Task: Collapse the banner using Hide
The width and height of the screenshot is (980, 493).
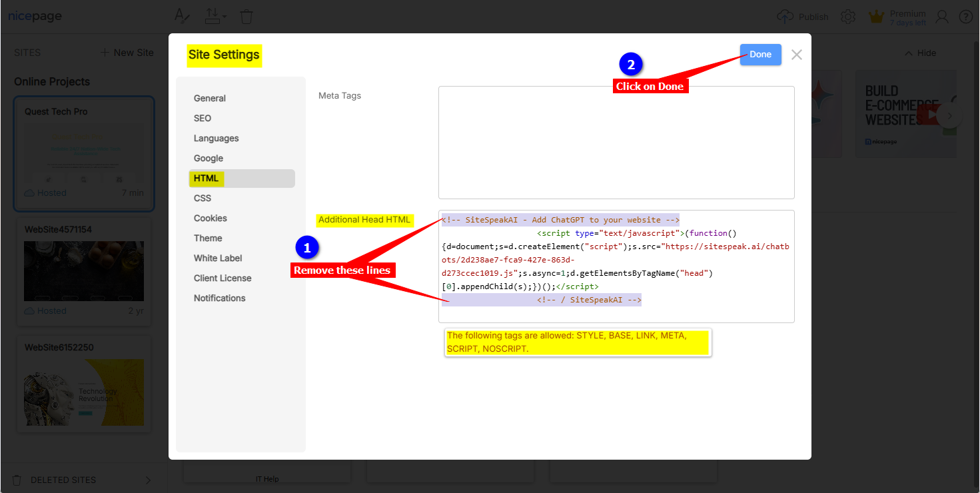Action: [x=920, y=53]
